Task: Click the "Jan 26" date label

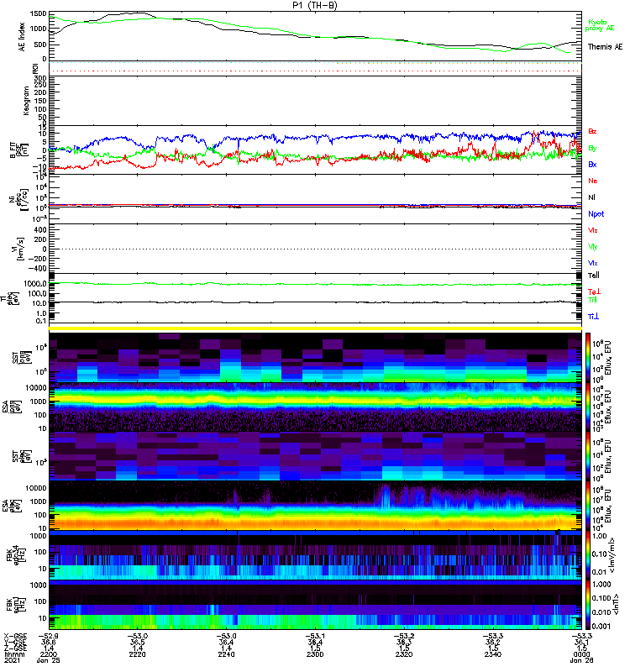Action: click(x=581, y=660)
